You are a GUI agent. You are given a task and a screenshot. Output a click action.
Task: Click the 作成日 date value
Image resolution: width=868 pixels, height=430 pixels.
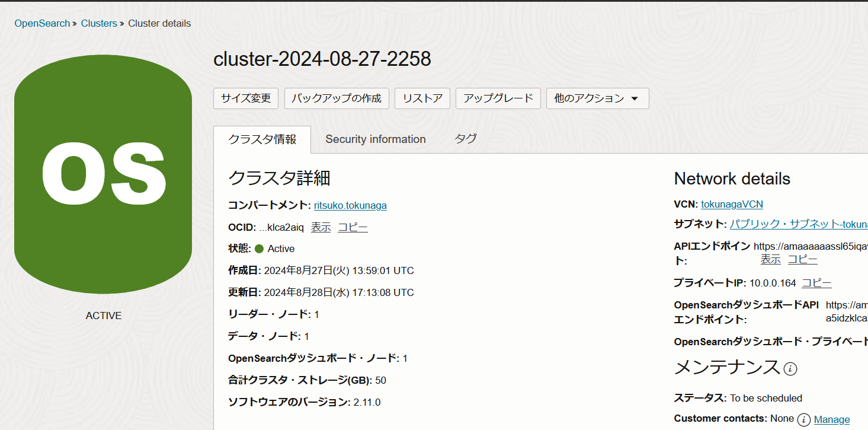click(x=339, y=270)
